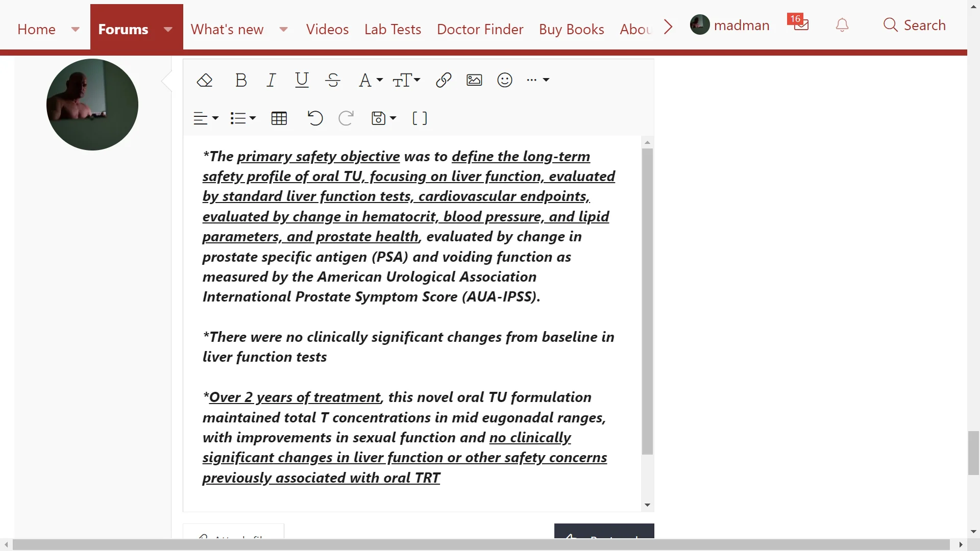The width and height of the screenshot is (980, 551).
Task: Click the editor scroll up arrow
Action: (647, 142)
